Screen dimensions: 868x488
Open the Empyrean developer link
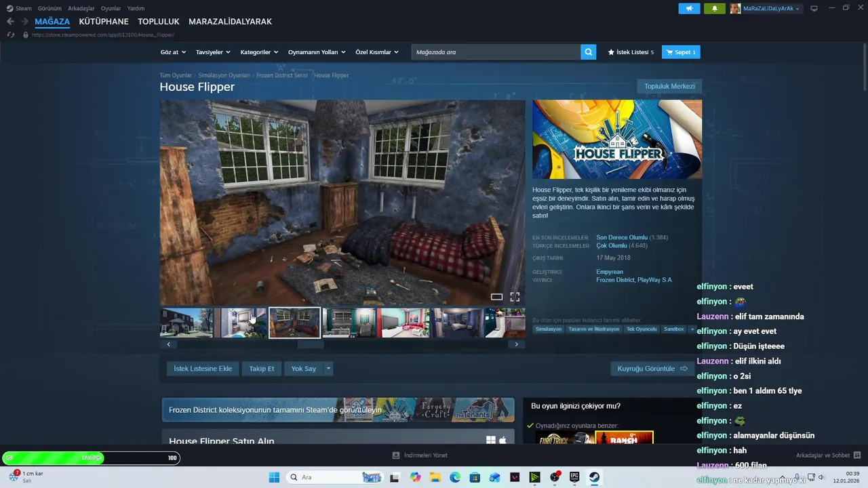click(610, 272)
